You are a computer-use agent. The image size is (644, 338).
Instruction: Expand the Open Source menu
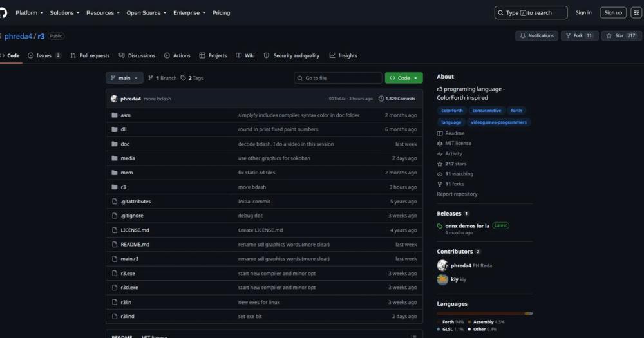point(146,13)
